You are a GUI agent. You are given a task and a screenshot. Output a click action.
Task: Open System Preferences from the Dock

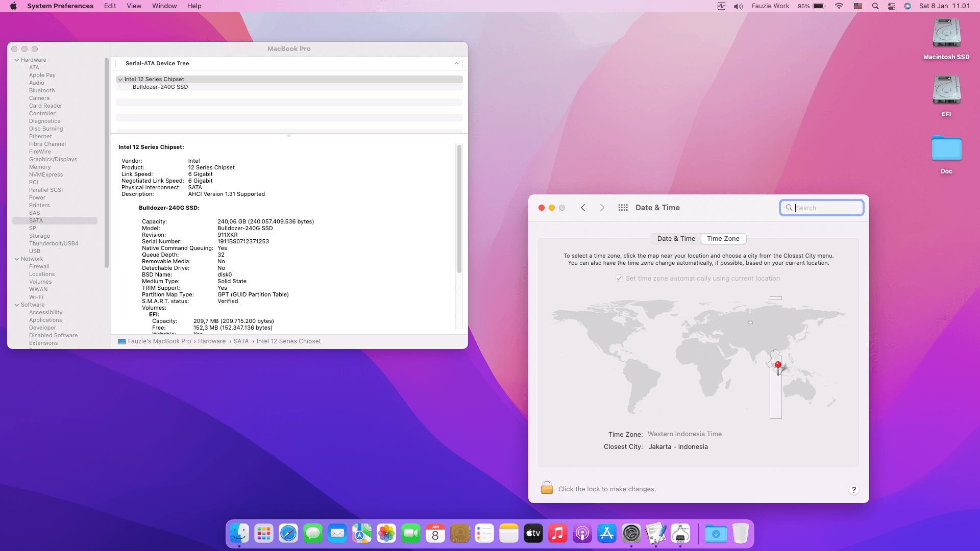[631, 534]
